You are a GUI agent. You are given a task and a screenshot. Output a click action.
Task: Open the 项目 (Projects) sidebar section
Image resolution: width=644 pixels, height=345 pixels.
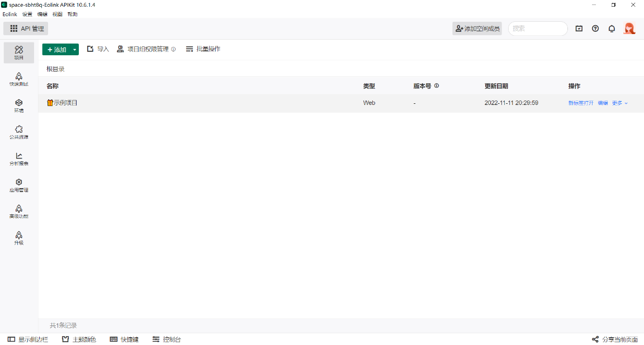(19, 52)
